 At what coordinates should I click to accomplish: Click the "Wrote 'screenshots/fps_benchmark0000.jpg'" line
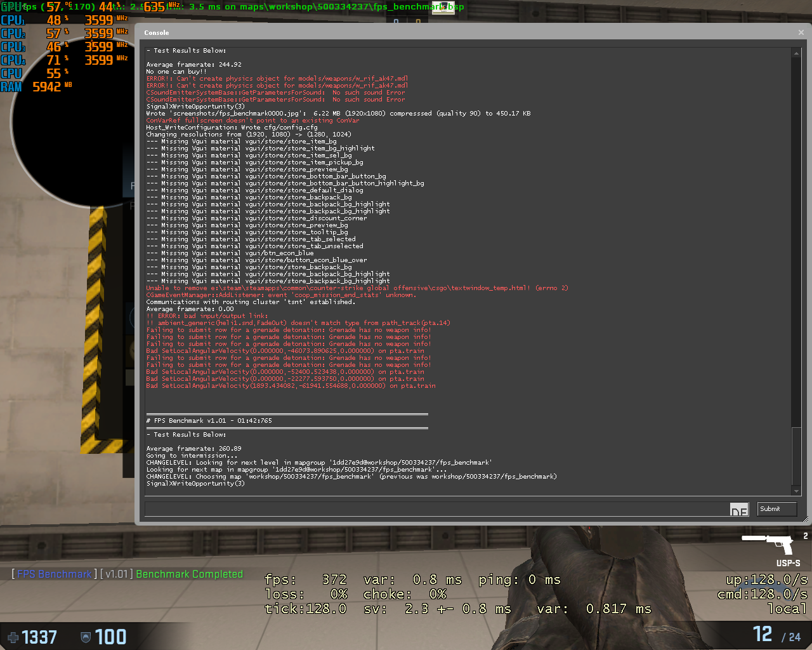(338, 114)
